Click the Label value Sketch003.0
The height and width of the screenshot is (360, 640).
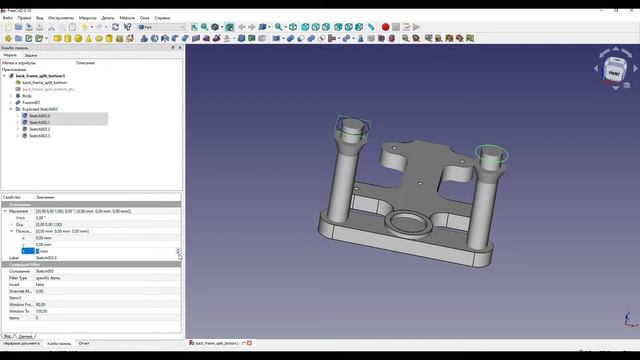pos(46,258)
